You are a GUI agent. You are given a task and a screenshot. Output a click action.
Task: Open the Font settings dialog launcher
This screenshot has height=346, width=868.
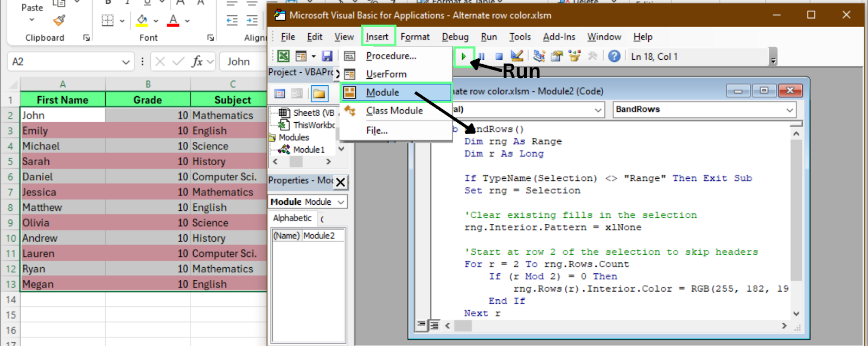[210, 37]
